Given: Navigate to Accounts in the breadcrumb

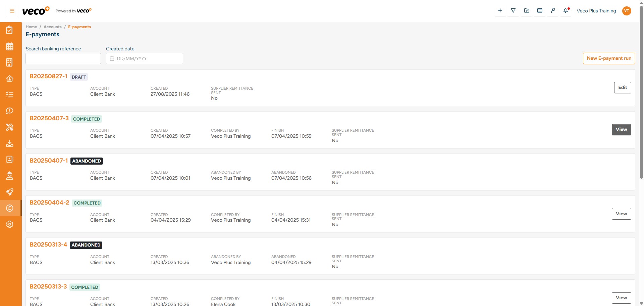Looking at the screenshot, I should (52, 27).
